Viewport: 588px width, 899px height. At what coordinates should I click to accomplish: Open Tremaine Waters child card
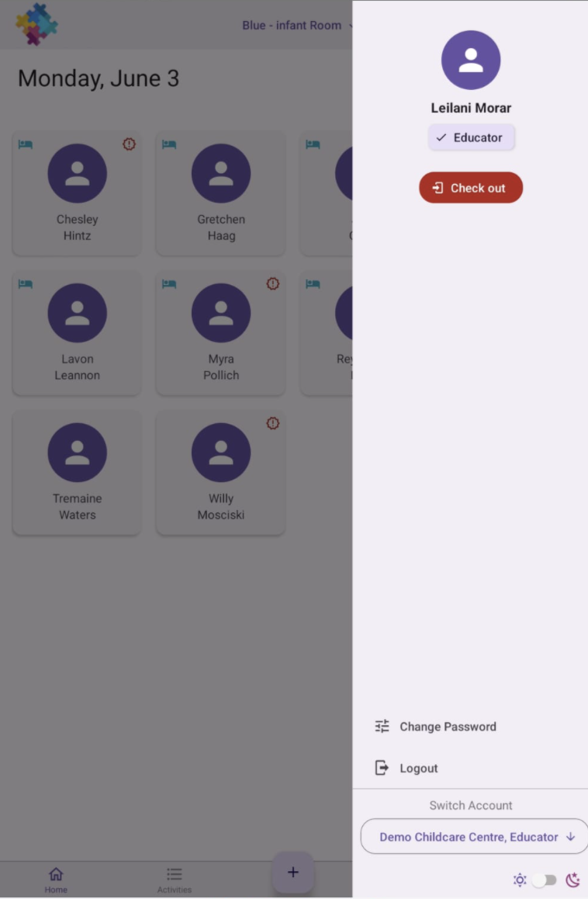pos(77,473)
